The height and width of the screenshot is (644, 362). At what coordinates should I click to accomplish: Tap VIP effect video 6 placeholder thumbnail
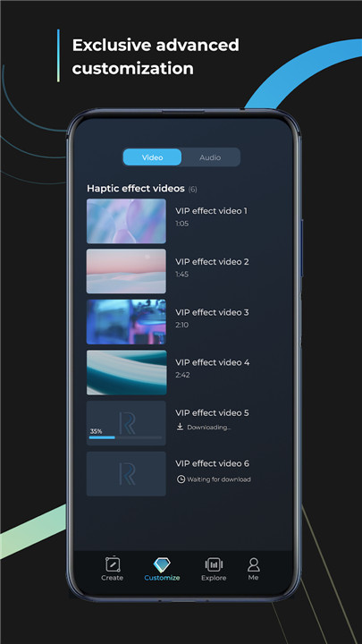pyautogui.click(x=126, y=473)
